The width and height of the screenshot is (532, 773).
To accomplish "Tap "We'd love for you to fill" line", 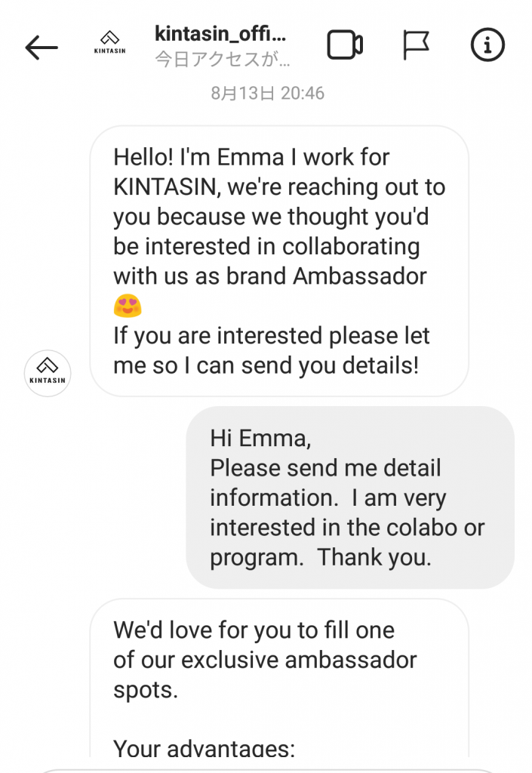I will pos(254,630).
